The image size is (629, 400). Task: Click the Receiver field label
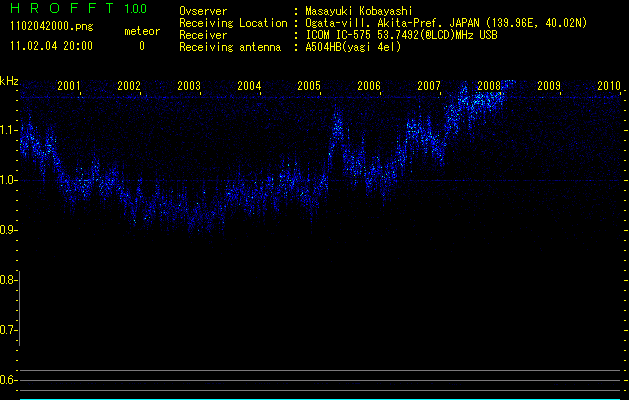pyautogui.click(x=203, y=35)
